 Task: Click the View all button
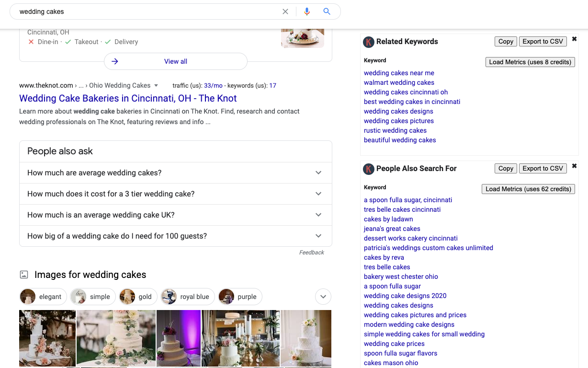tap(176, 61)
